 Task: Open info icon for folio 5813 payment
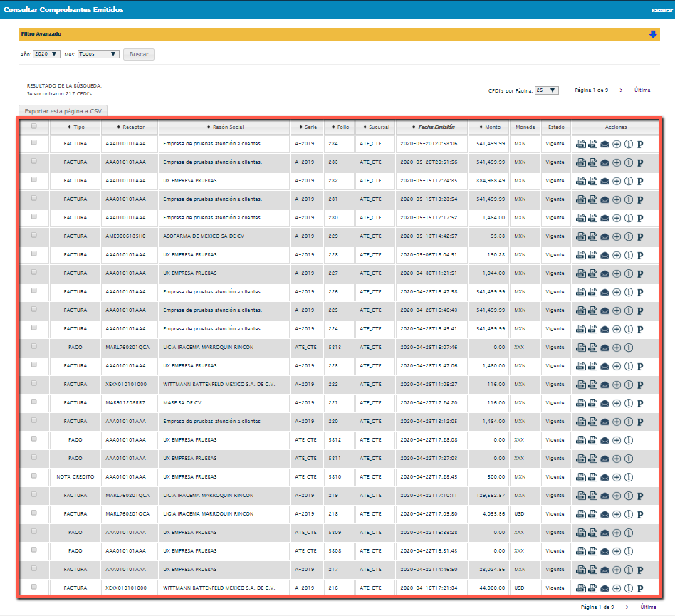(x=628, y=348)
